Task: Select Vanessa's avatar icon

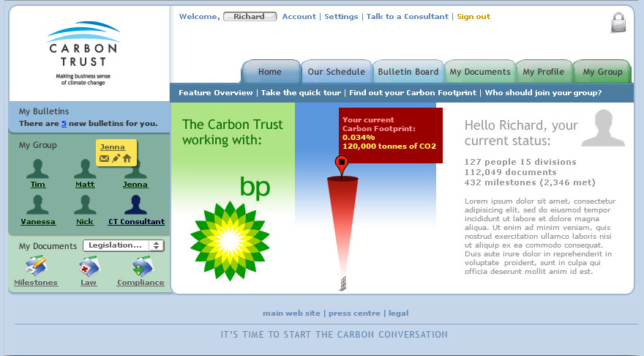Action: pos(37,204)
